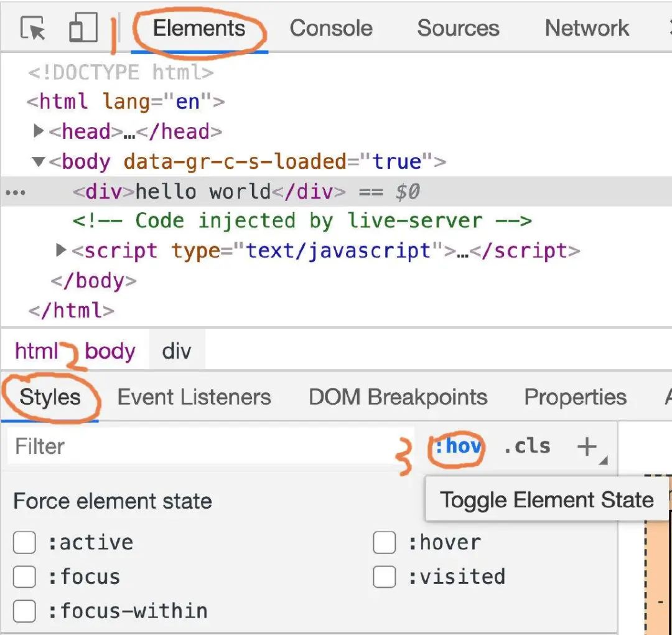Open the Styles pane tab
Viewport: 672px width, 635px height.
pyautogui.click(x=50, y=397)
